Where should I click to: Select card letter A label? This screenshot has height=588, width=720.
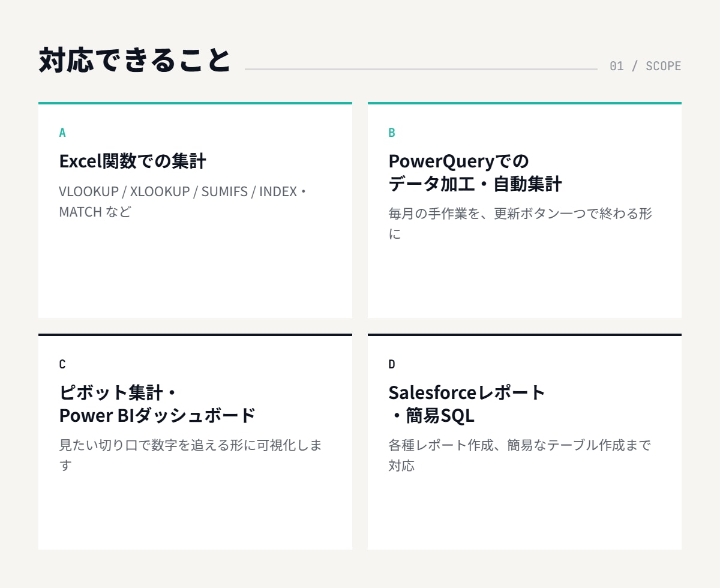tap(62, 133)
